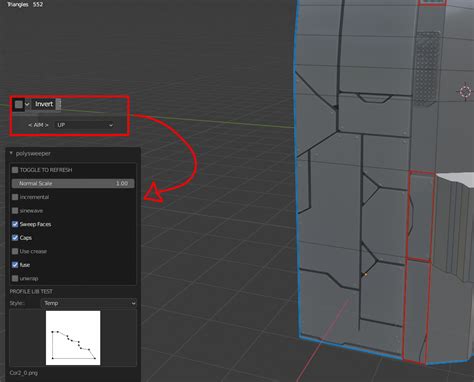
Task: Click the Triangles 552 statistic text
Action: [x=25, y=4]
